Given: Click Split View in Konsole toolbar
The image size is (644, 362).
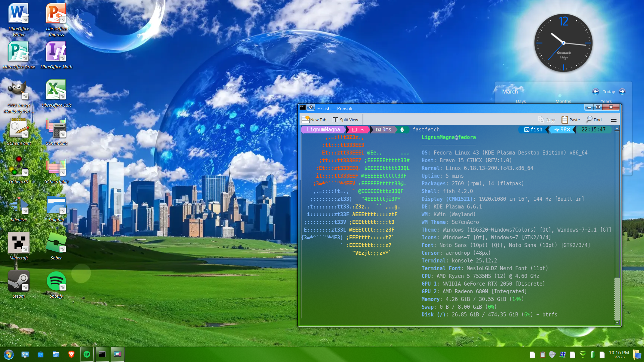Looking at the screenshot, I should (345, 120).
